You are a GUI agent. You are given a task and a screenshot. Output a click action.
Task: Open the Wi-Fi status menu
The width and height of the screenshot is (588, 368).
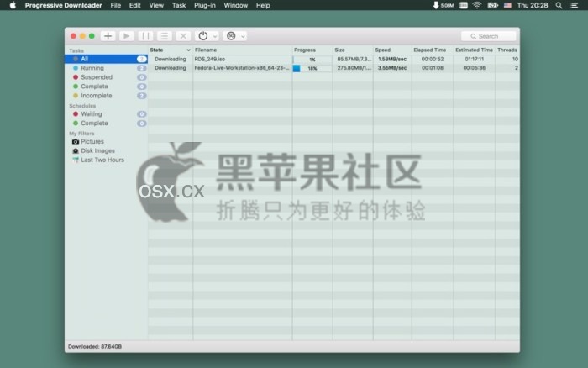476,5
